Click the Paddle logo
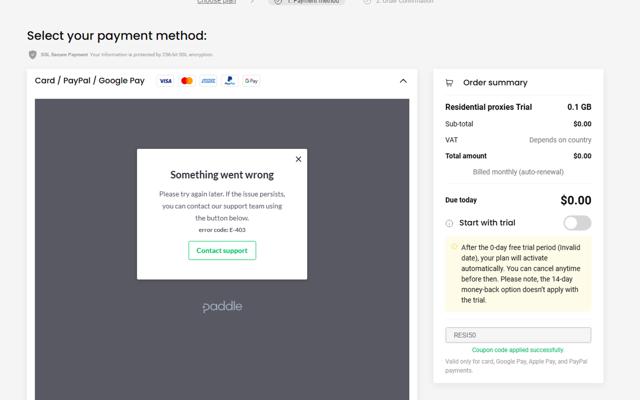This screenshot has width=640, height=400. click(222, 307)
